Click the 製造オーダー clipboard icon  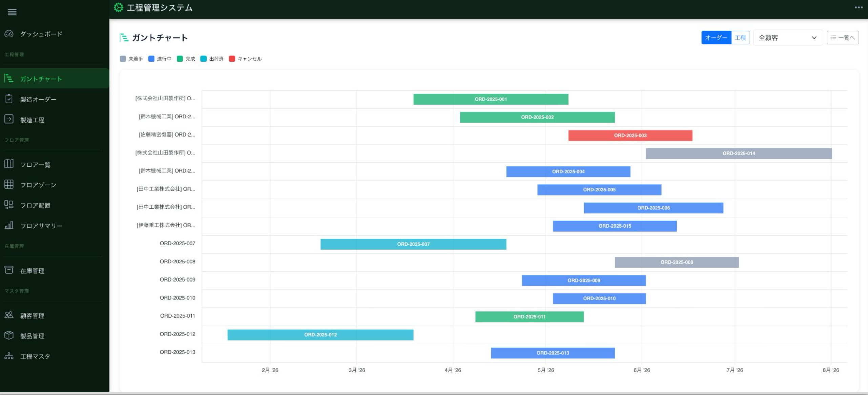9,99
